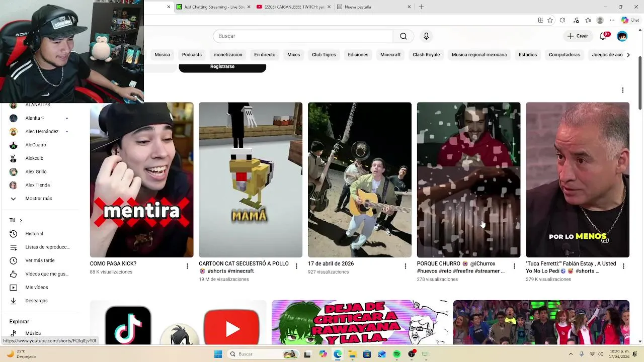Open Alex Grillo subscription channel
Image resolution: width=644 pixels, height=362 pixels.
(40, 171)
